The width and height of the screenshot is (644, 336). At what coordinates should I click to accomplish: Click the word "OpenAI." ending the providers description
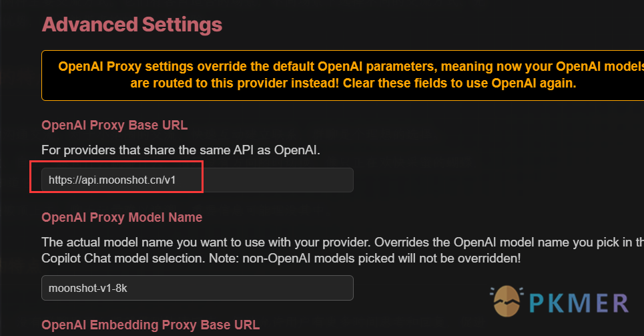click(297, 150)
